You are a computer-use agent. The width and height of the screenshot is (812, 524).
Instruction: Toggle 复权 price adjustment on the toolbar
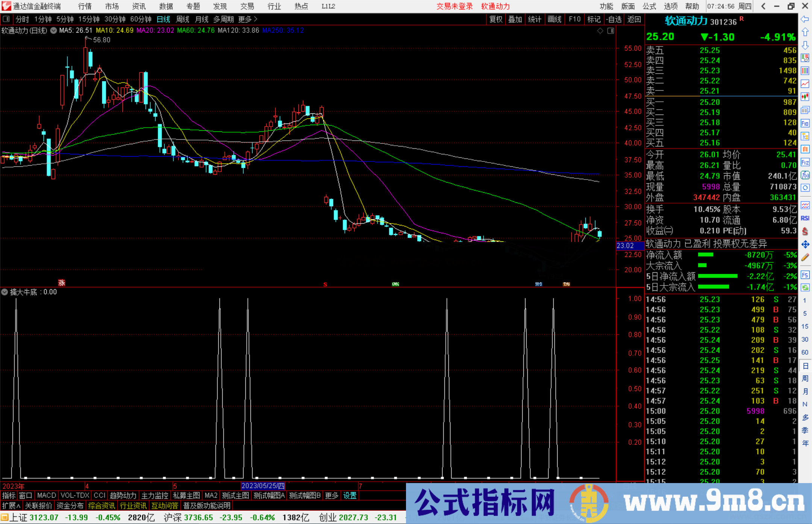tap(495, 19)
